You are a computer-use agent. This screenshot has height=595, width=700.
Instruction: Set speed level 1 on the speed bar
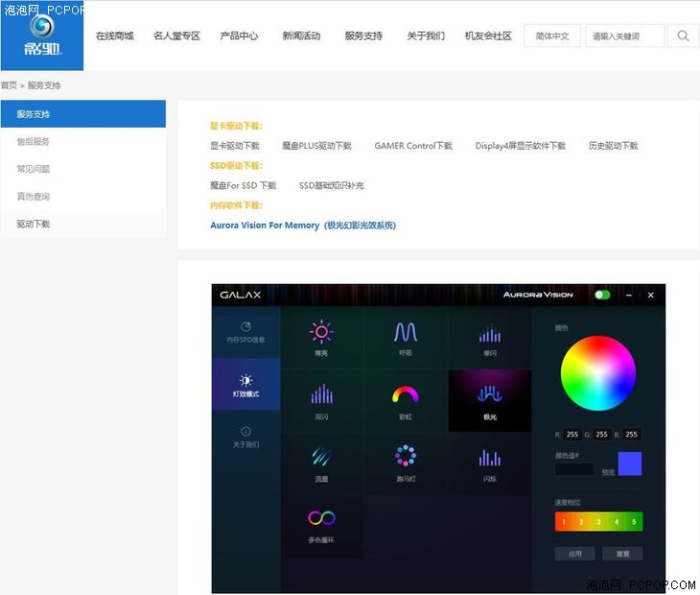pos(564,522)
